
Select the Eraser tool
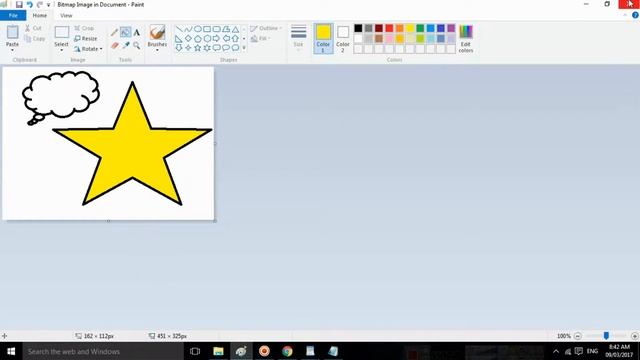(115, 45)
